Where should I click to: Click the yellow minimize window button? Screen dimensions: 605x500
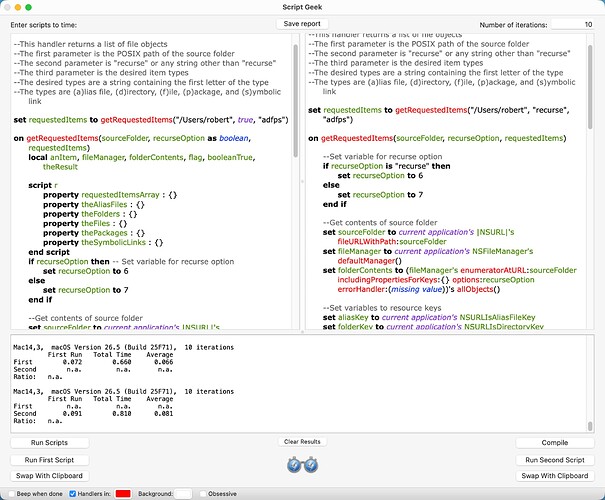coord(18,7)
